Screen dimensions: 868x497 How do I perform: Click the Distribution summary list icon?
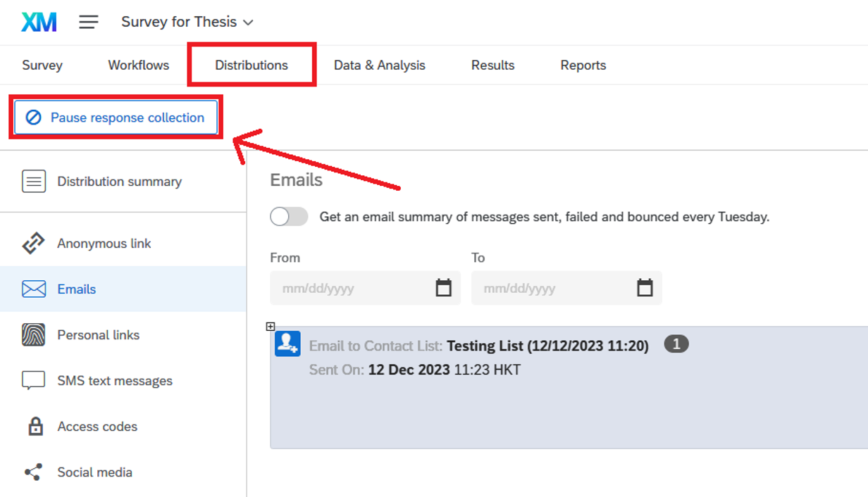[34, 182]
